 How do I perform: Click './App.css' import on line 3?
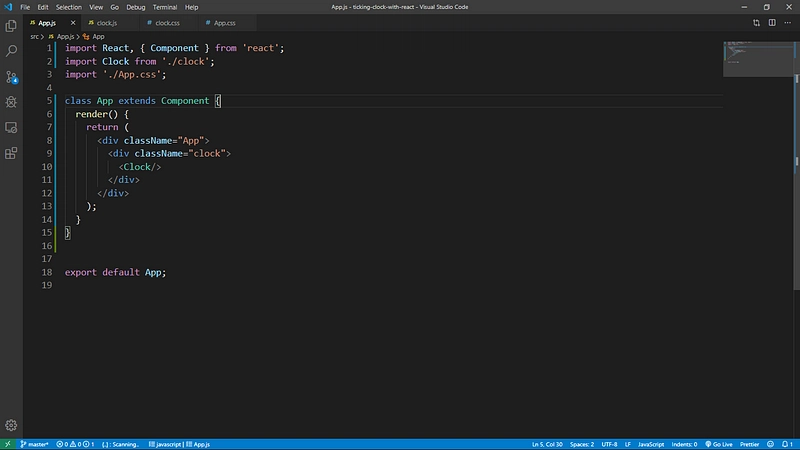pyautogui.click(x=134, y=74)
